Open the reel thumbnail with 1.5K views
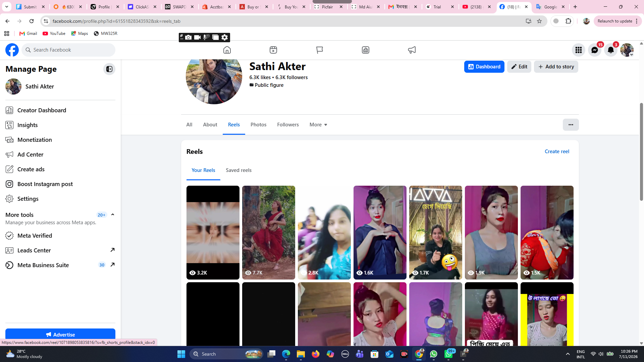 547,233
